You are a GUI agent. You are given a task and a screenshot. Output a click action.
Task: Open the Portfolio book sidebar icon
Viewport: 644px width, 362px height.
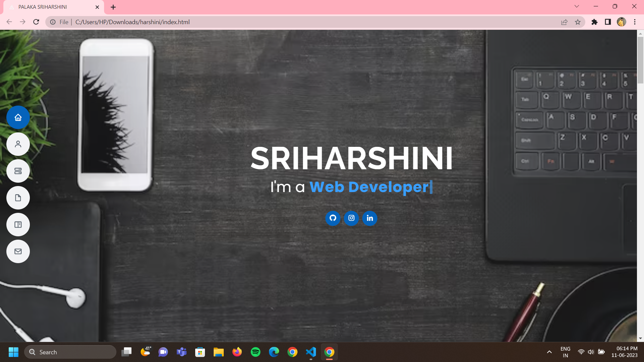[x=18, y=225]
